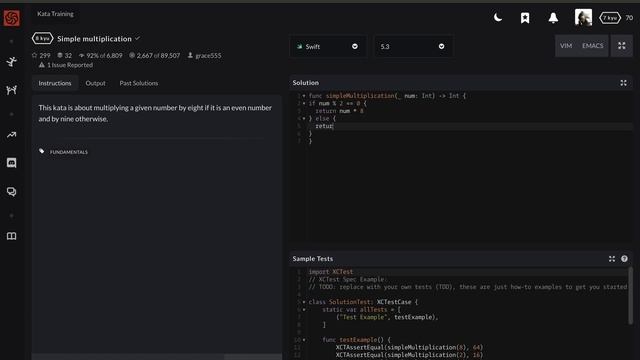The height and width of the screenshot is (360, 640).
Task: Open the Discord chat sidebar icon
Action: pyautogui.click(x=11, y=163)
